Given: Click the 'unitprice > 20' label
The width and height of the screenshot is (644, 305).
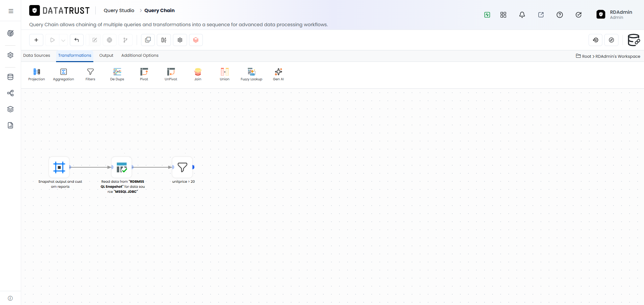Looking at the screenshot, I should coord(183,182).
